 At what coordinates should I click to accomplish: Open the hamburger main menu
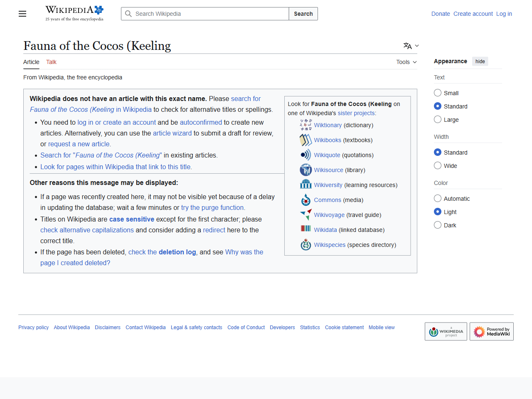click(22, 14)
